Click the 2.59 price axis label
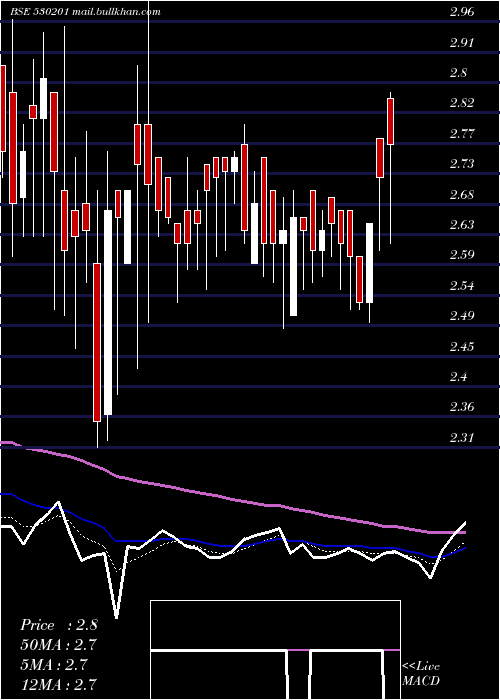Image resolution: width=500 pixels, height=700 pixels. click(x=462, y=255)
